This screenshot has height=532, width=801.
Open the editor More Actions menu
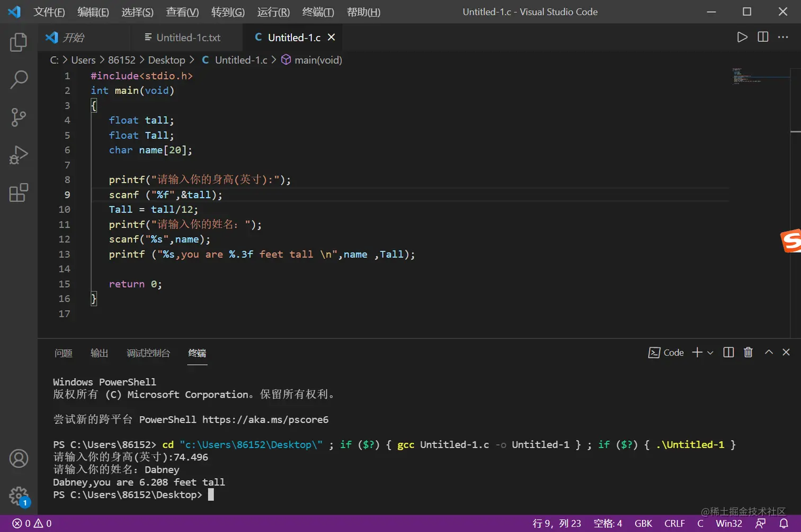pos(783,37)
